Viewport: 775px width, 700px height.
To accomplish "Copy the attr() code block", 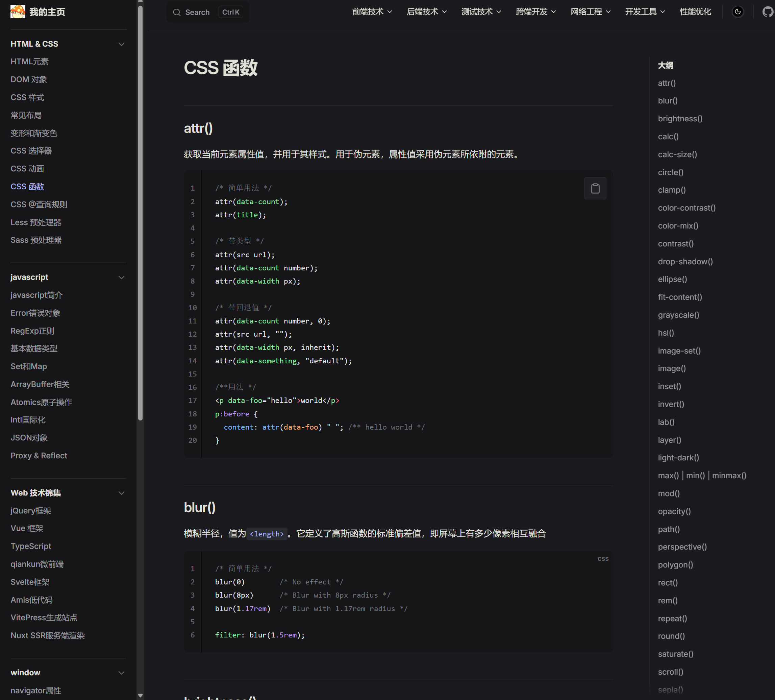I will (x=595, y=189).
